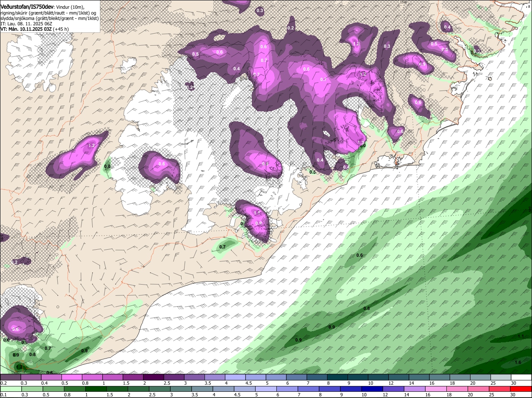The height and width of the screenshot is (398, 532).
Task: Pick the top legend row swatch labeled 1.5
Action: pos(133,377)
